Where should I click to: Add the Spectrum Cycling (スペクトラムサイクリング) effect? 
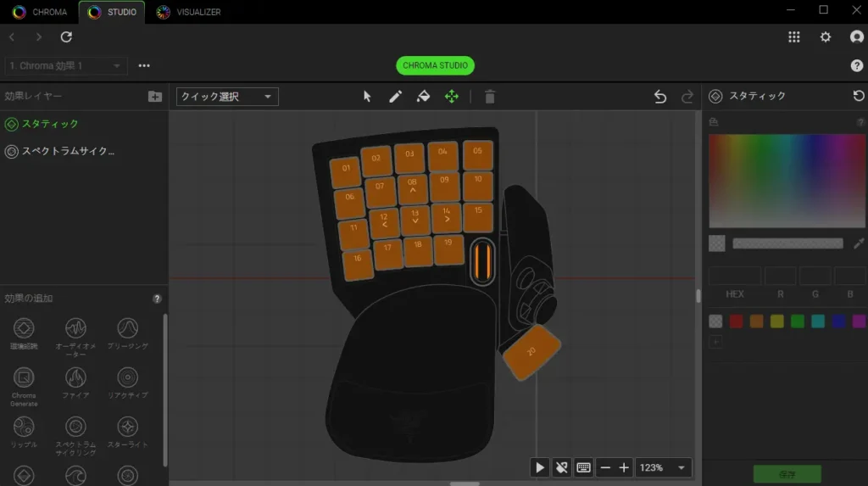click(x=75, y=436)
